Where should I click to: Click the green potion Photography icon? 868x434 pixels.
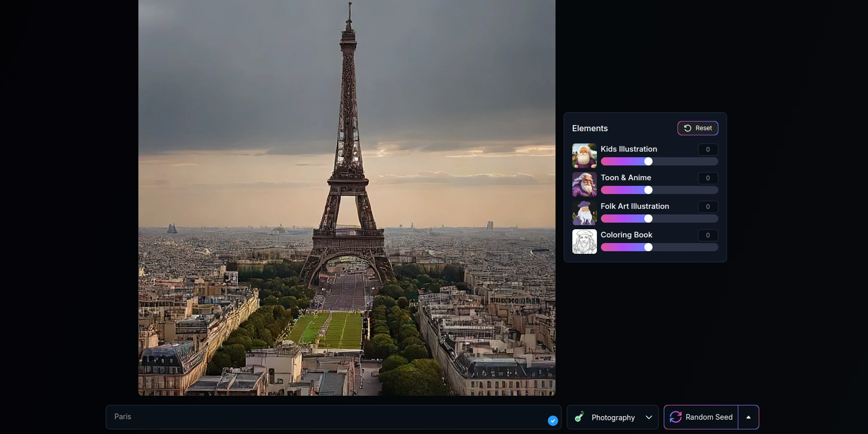click(x=580, y=417)
